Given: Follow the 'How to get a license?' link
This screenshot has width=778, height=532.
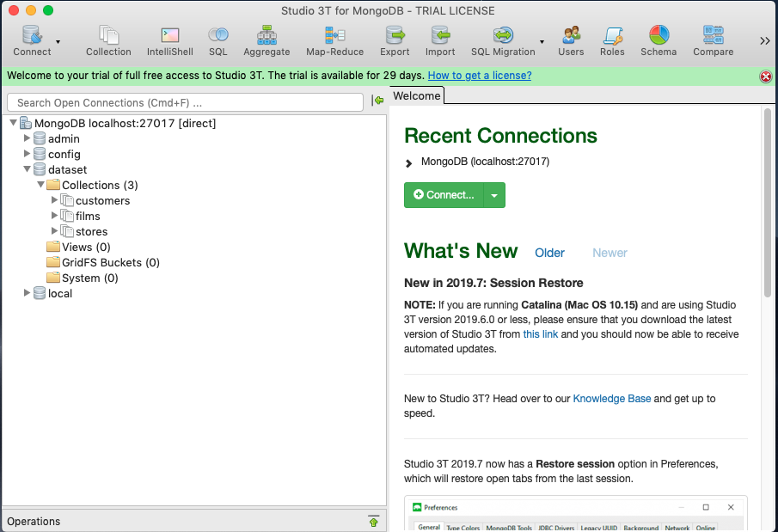Looking at the screenshot, I should click(480, 76).
